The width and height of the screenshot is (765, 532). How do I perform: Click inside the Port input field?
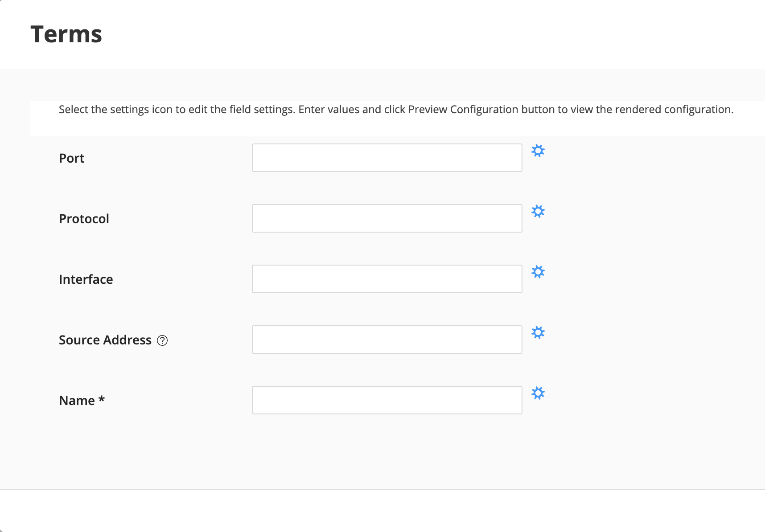[x=387, y=157]
